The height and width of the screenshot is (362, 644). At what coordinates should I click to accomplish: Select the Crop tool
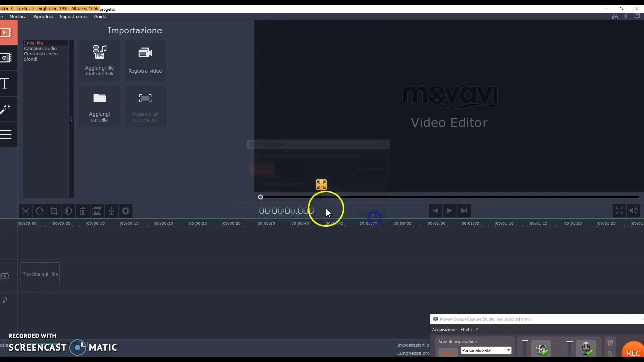point(54,211)
